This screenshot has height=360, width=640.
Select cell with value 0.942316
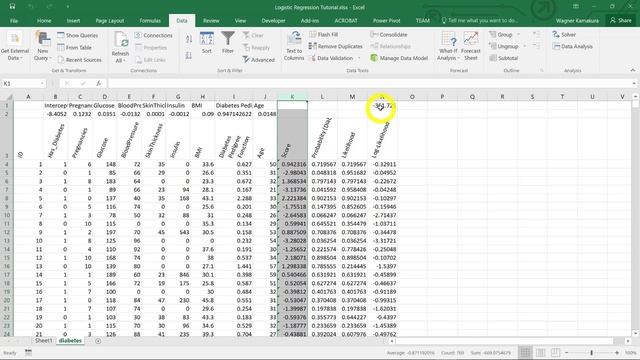point(292,164)
